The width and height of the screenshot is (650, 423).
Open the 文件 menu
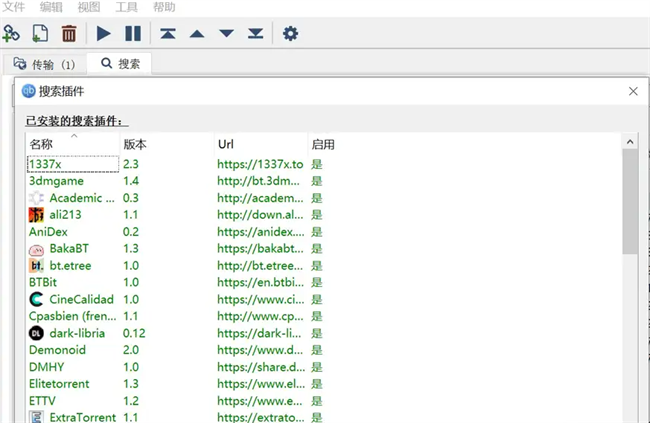pyautogui.click(x=14, y=7)
